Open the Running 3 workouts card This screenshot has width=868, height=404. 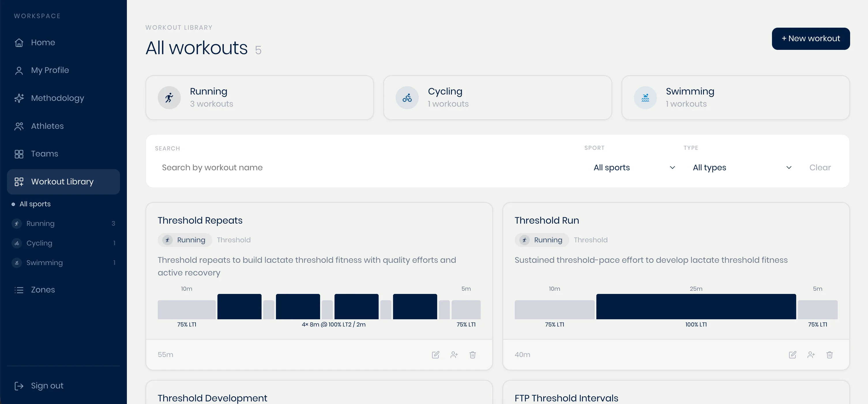(x=260, y=98)
